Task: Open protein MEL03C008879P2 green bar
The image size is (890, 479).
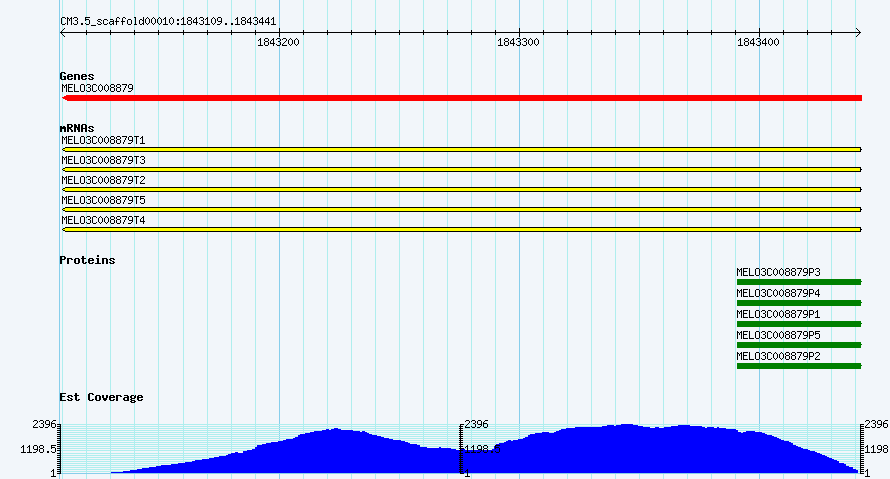Action: click(x=799, y=366)
